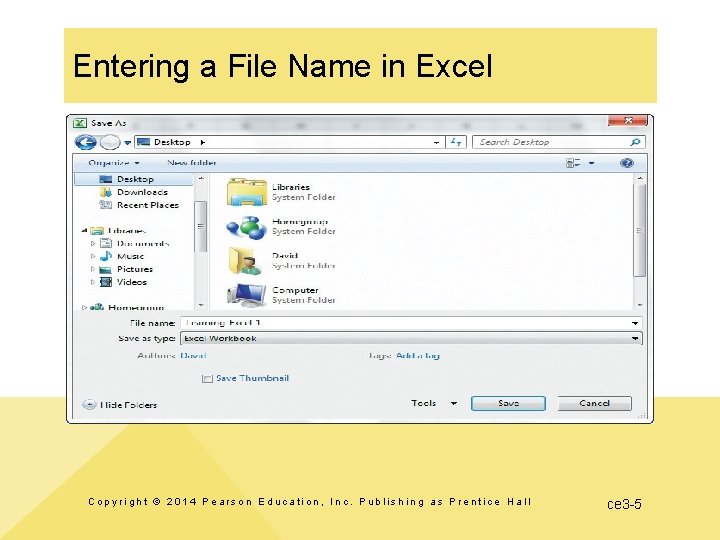Screen dimensions: 720x540
Task: Enable the Save Thumbnail checkbox
Action: [x=207, y=378]
